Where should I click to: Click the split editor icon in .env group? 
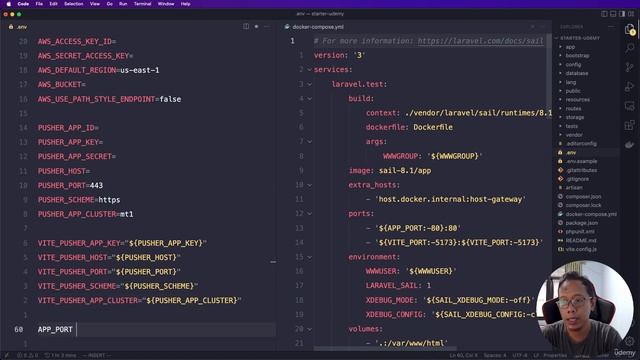tap(246, 27)
